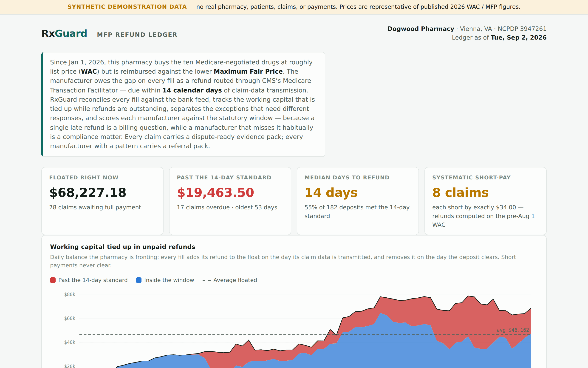Click the FLOATED RIGHT NOW label
The image size is (588, 368).
click(84, 178)
